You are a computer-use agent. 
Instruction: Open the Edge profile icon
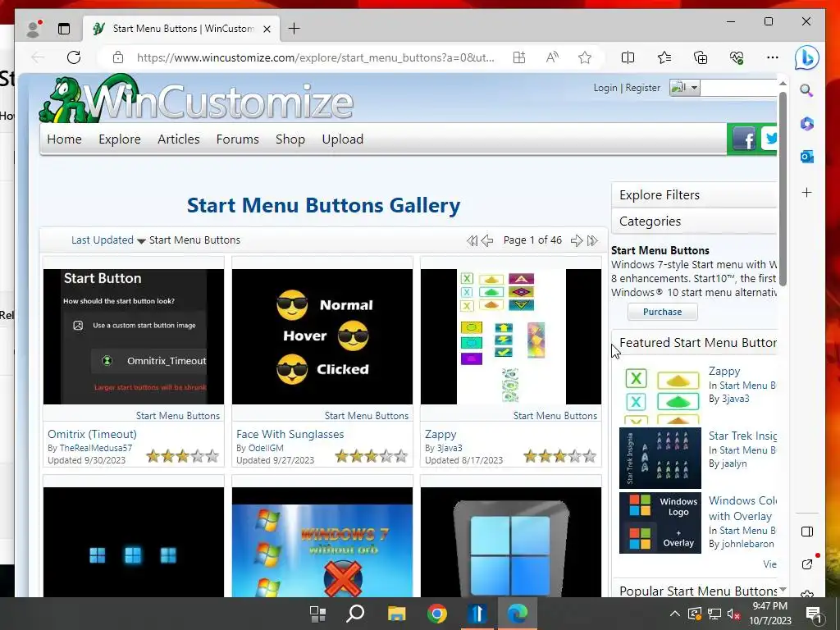tap(34, 29)
